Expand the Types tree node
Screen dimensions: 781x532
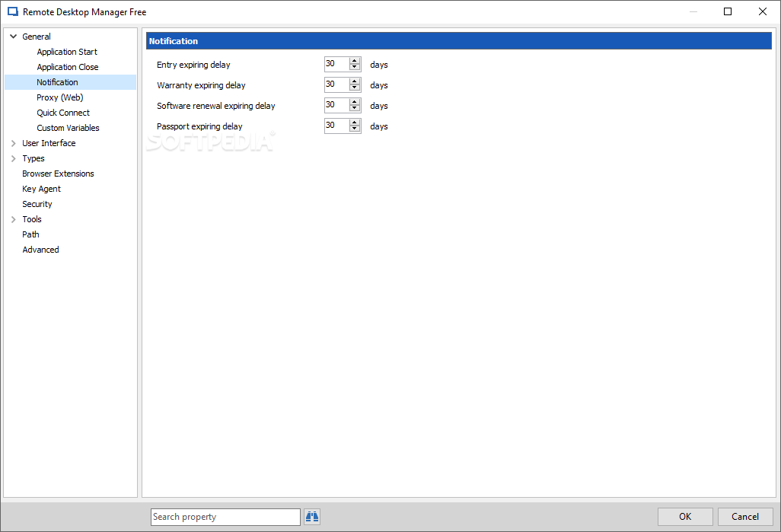(x=14, y=158)
